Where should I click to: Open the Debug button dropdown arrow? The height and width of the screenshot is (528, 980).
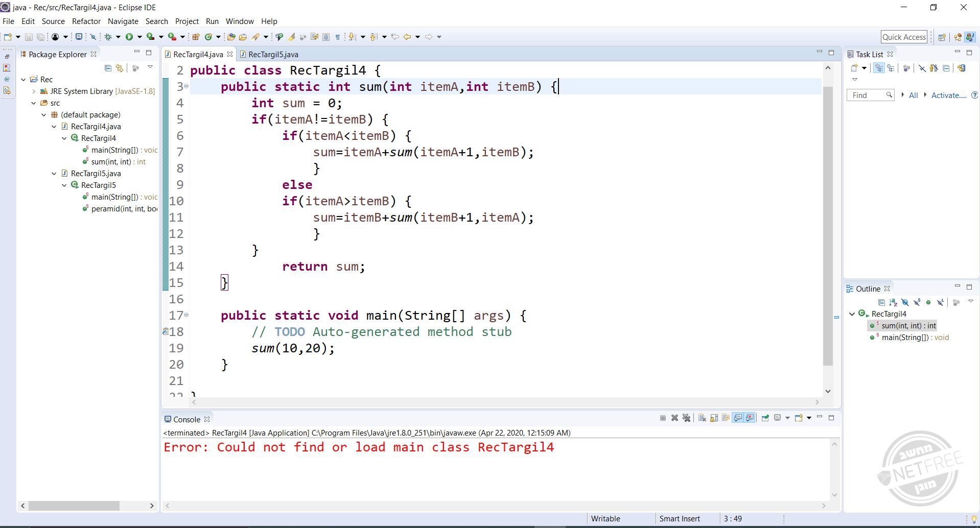(x=118, y=37)
